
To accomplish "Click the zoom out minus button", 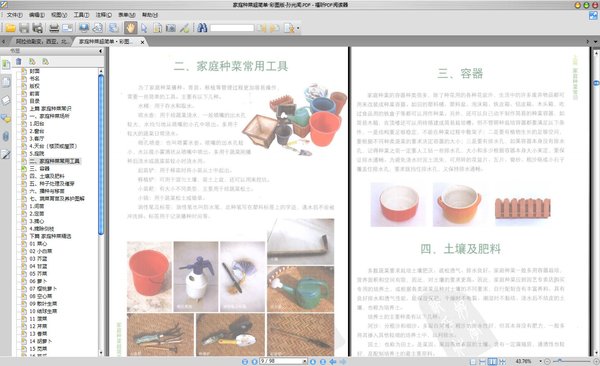I will (547, 361).
